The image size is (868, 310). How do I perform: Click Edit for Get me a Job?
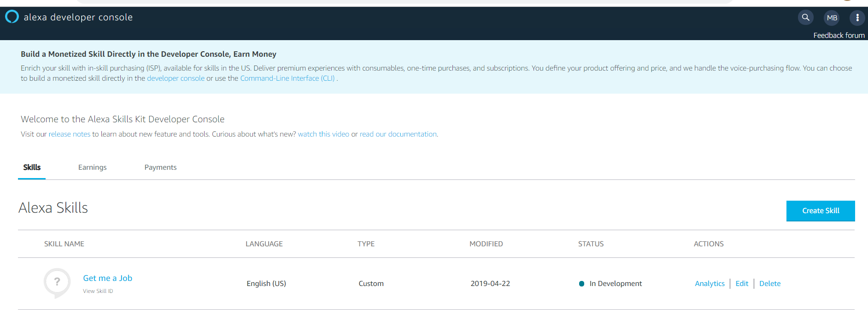click(742, 284)
